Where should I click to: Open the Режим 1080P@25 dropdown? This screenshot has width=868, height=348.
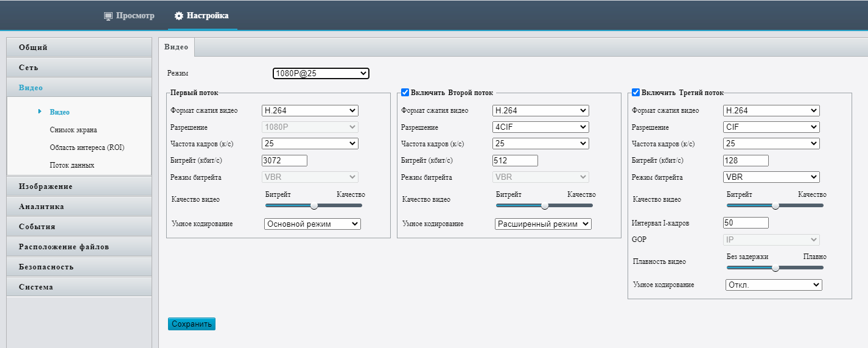pyautogui.click(x=321, y=73)
